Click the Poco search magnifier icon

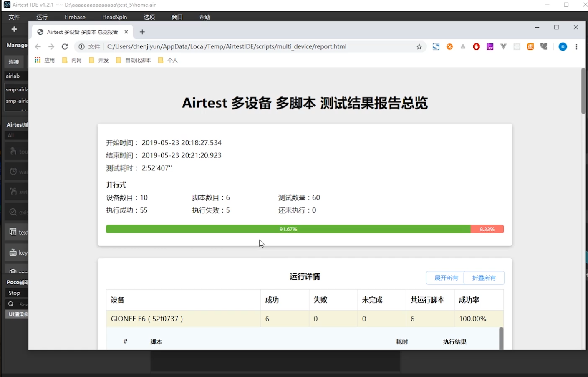pos(11,304)
